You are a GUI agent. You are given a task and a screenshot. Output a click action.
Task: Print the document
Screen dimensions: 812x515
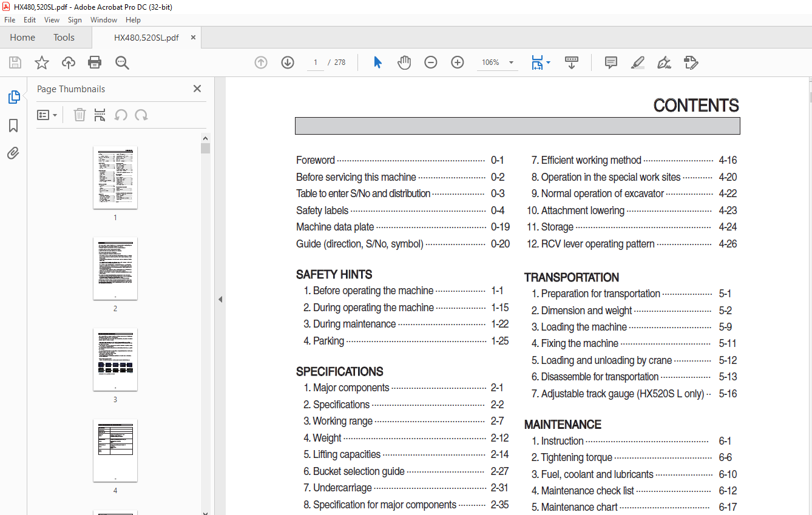pos(95,62)
